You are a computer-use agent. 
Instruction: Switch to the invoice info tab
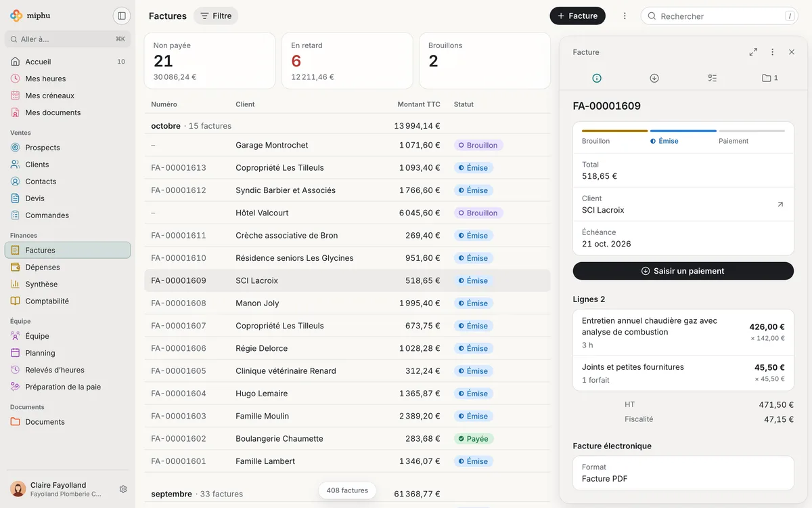point(597,78)
